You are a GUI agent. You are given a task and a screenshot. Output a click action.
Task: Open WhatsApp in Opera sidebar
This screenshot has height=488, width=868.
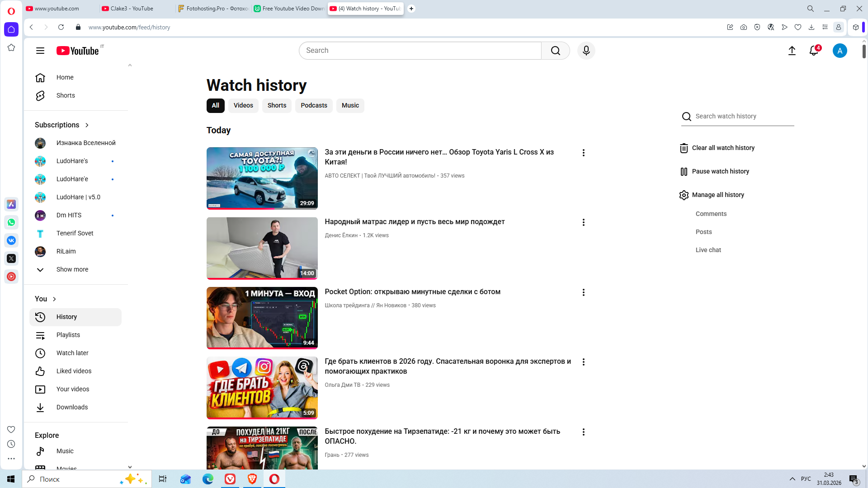11,222
